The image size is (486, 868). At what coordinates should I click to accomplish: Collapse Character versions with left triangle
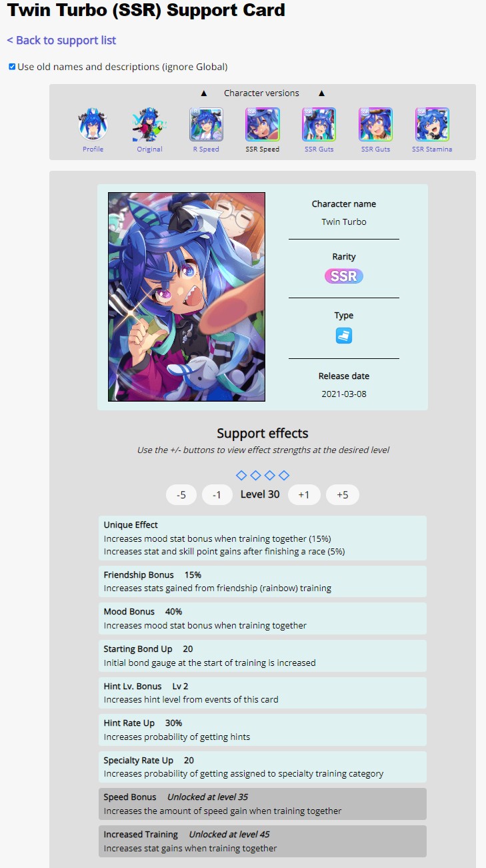204,93
